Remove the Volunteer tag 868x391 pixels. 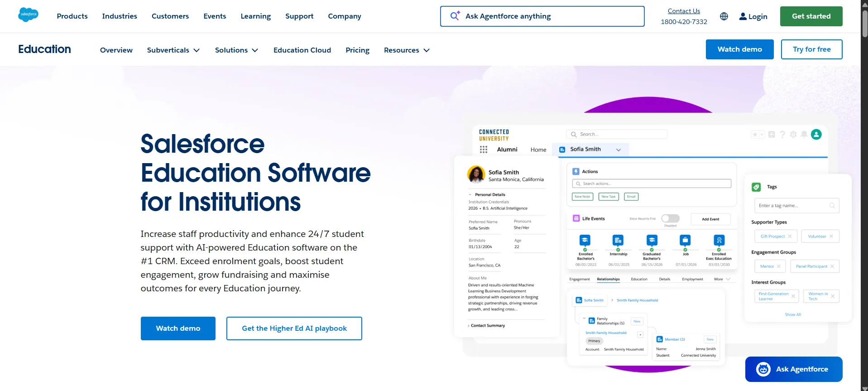tap(831, 236)
